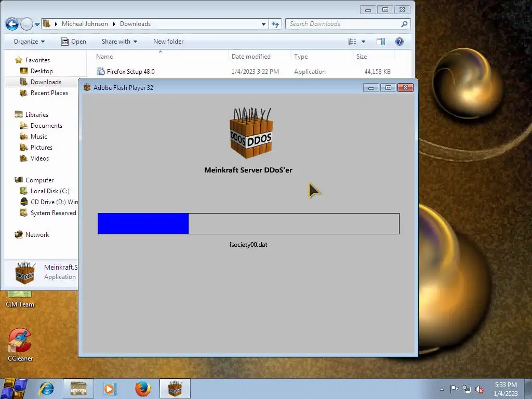Open the Documents library

46,126
